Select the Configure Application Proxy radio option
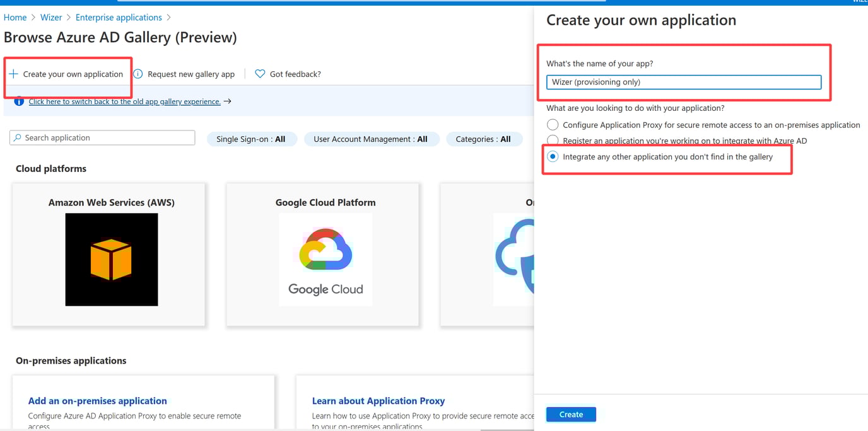Screen dimensions: 868x431 pyautogui.click(x=553, y=124)
